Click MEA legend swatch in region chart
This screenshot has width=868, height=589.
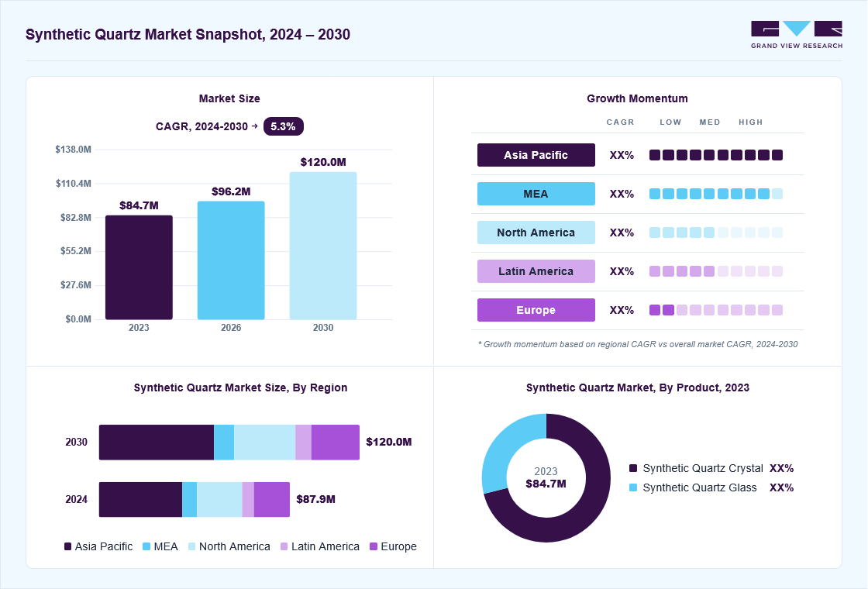146,546
